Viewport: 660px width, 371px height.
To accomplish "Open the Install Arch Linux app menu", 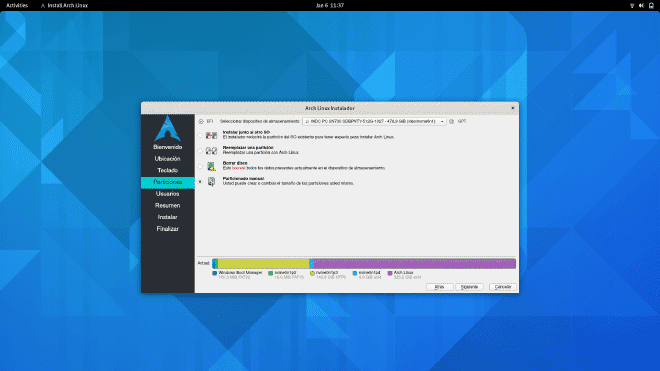I will point(64,5).
